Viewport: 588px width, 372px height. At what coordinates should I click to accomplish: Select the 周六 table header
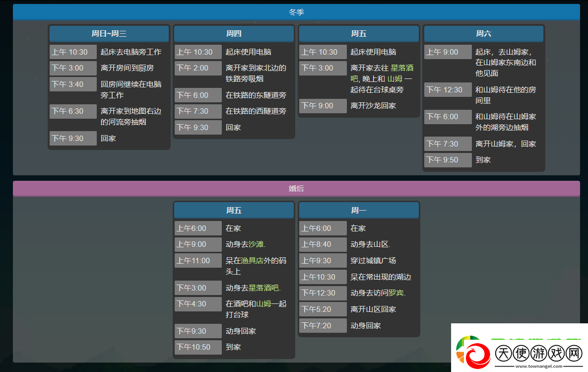coord(484,33)
